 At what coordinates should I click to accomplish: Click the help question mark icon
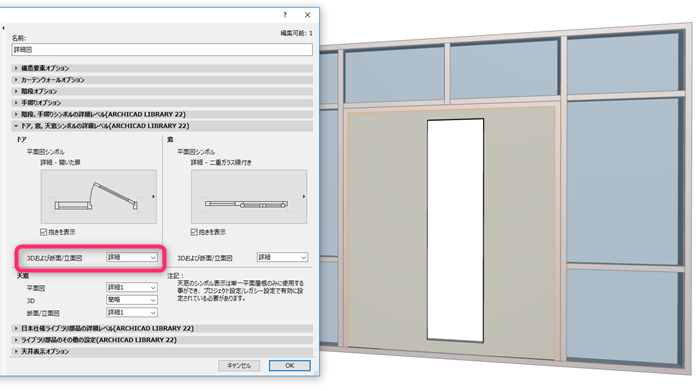[x=285, y=15]
